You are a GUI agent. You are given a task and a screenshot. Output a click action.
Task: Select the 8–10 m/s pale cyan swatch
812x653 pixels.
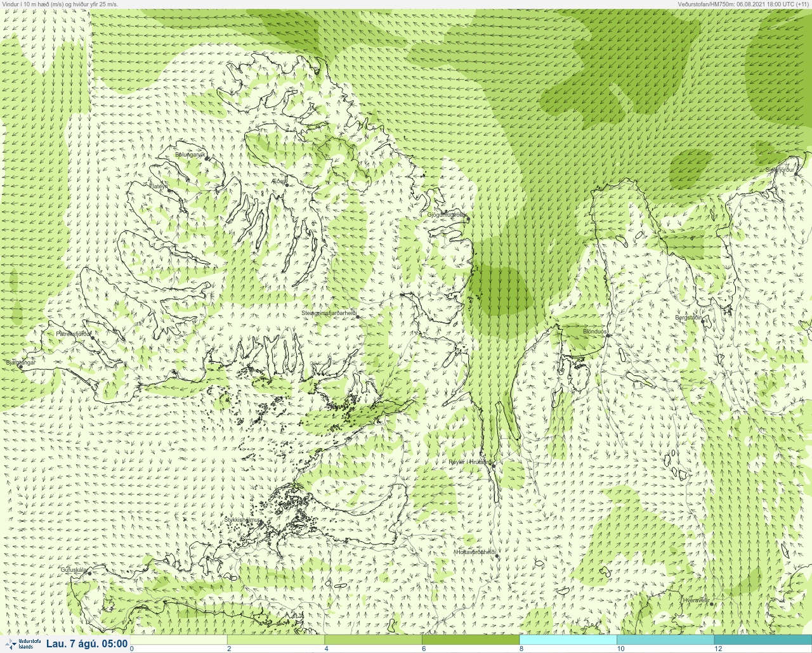(568, 640)
